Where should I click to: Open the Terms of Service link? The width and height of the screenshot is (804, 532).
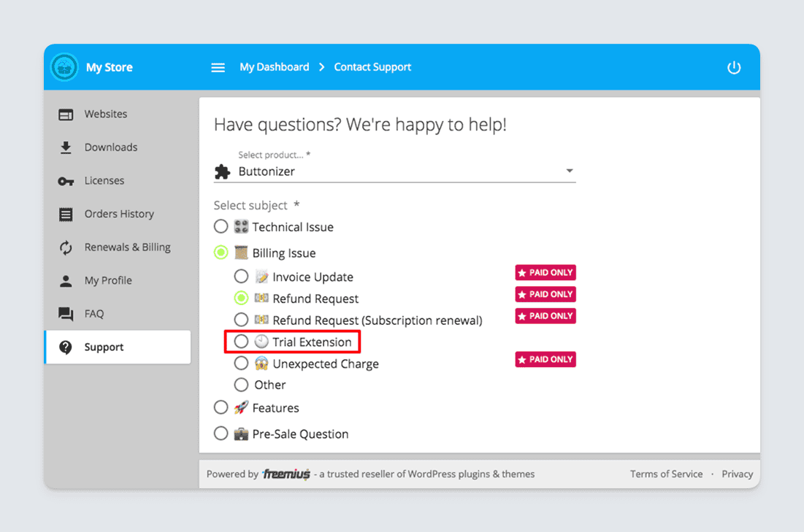pos(666,474)
